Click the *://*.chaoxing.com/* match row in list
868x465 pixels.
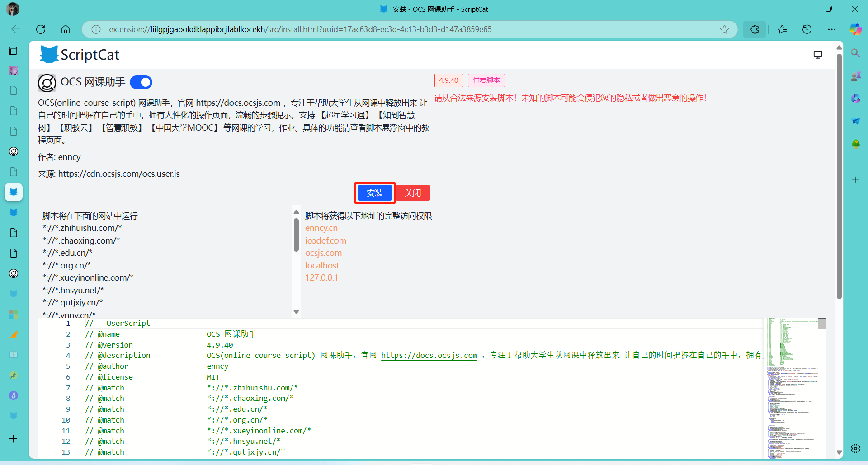81,240
